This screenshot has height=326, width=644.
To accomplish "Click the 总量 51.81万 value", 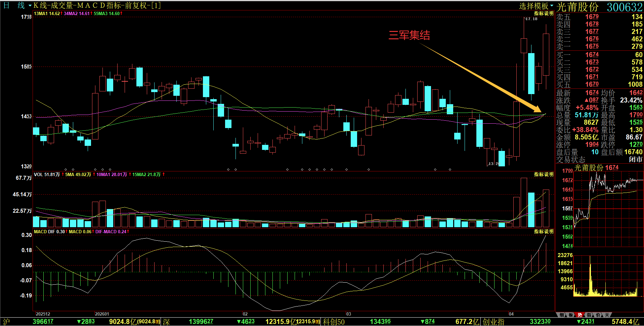I will click(x=587, y=115).
